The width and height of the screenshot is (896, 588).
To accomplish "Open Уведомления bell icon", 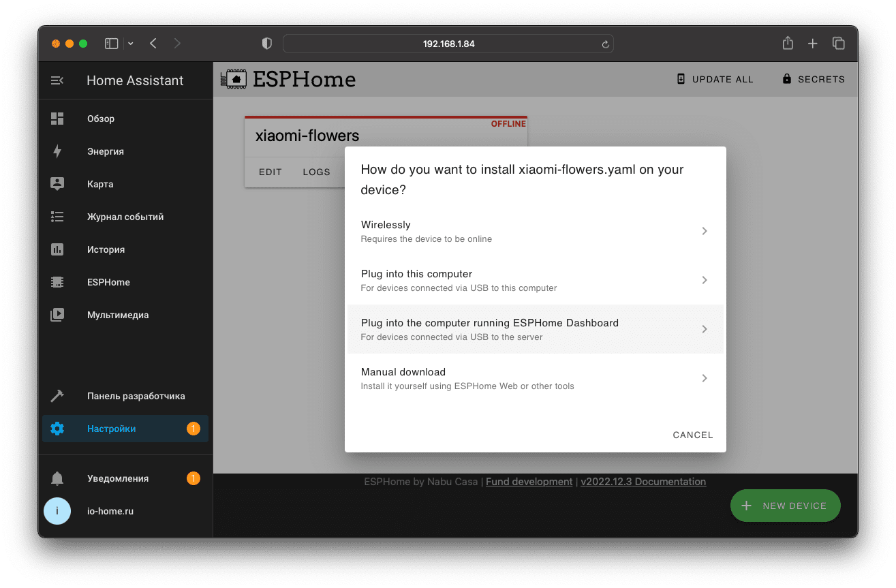I will (57, 478).
